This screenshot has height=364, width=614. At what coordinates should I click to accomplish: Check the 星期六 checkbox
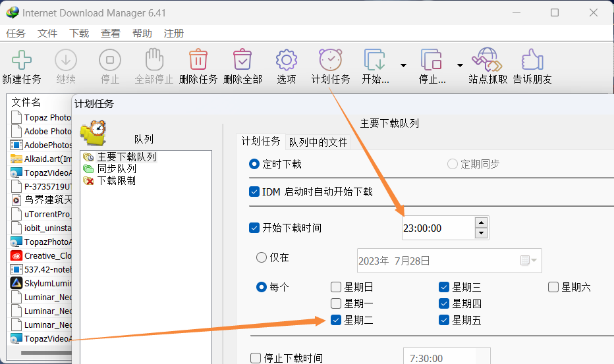click(x=553, y=287)
